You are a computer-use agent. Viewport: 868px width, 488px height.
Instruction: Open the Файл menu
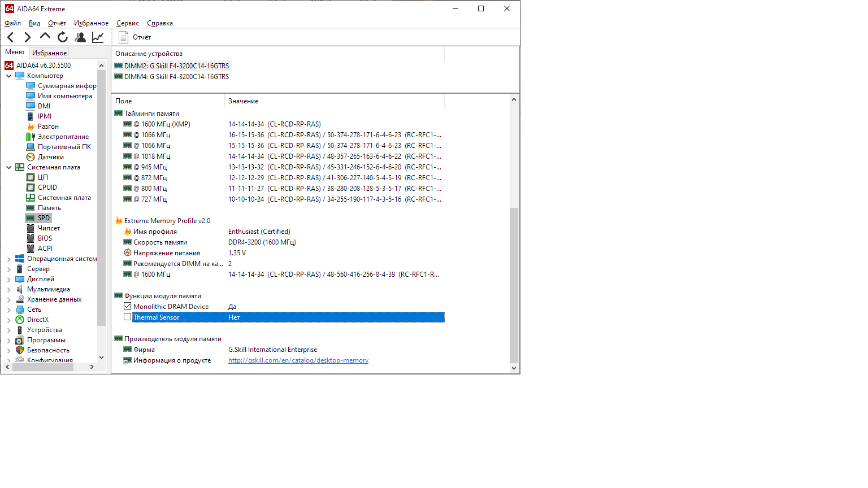point(13,23)
